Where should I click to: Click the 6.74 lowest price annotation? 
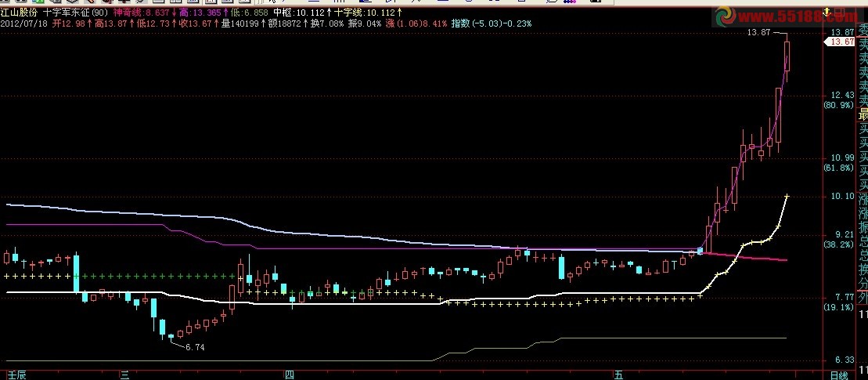pyautogui.click(x=195, y=347)
